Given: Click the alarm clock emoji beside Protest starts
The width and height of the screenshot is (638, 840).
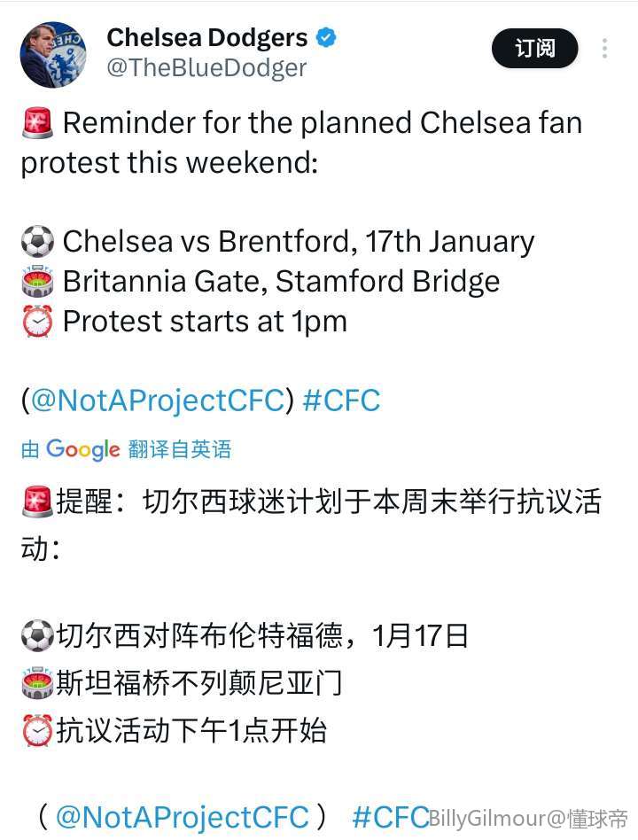Looking at the screenshot, I should pyautogui.click(x=37, y=322).
